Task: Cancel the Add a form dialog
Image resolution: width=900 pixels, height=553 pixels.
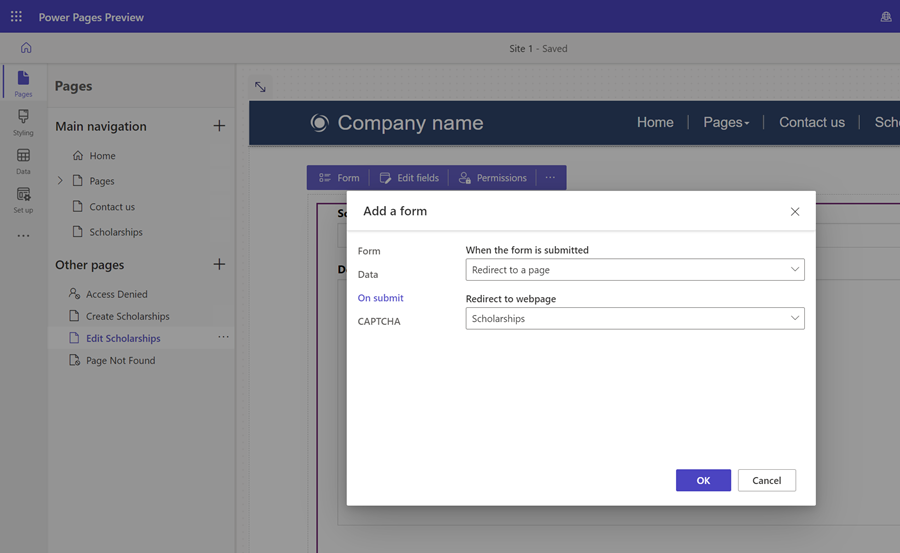Action: pyautogui.click(x=766, y=480)
